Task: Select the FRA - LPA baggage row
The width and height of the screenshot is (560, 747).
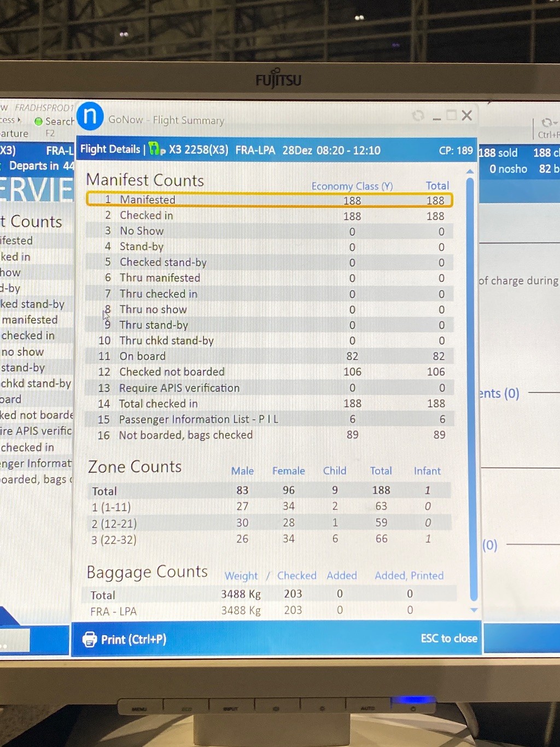Action: pyautogui.click(x=269, y=611)
